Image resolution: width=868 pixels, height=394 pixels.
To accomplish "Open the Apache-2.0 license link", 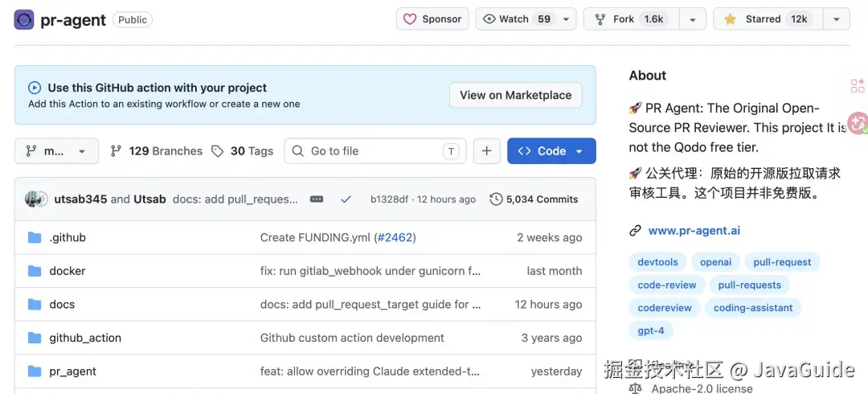I will point(702,389).
